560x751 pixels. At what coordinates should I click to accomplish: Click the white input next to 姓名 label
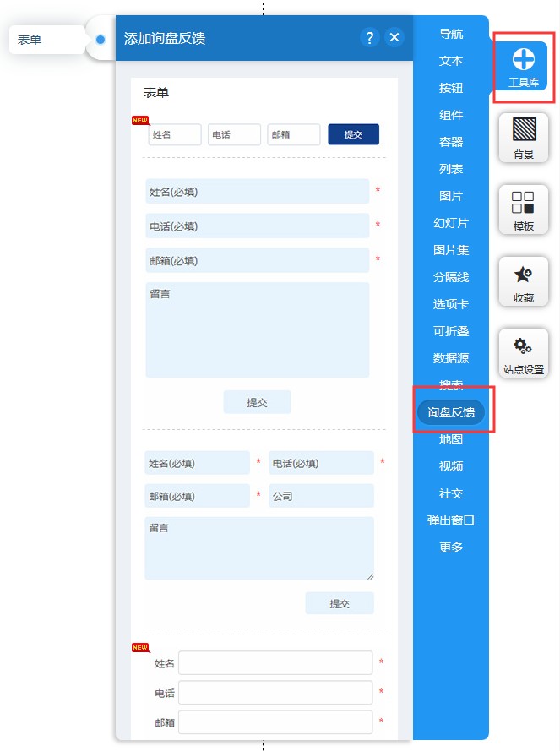click(275, 663)
